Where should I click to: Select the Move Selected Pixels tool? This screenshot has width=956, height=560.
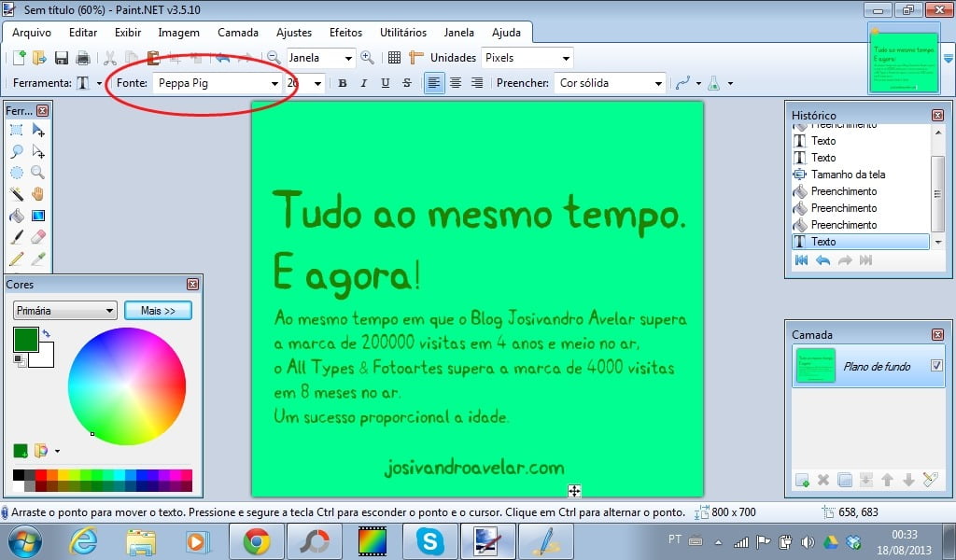[x=37, y=130]
